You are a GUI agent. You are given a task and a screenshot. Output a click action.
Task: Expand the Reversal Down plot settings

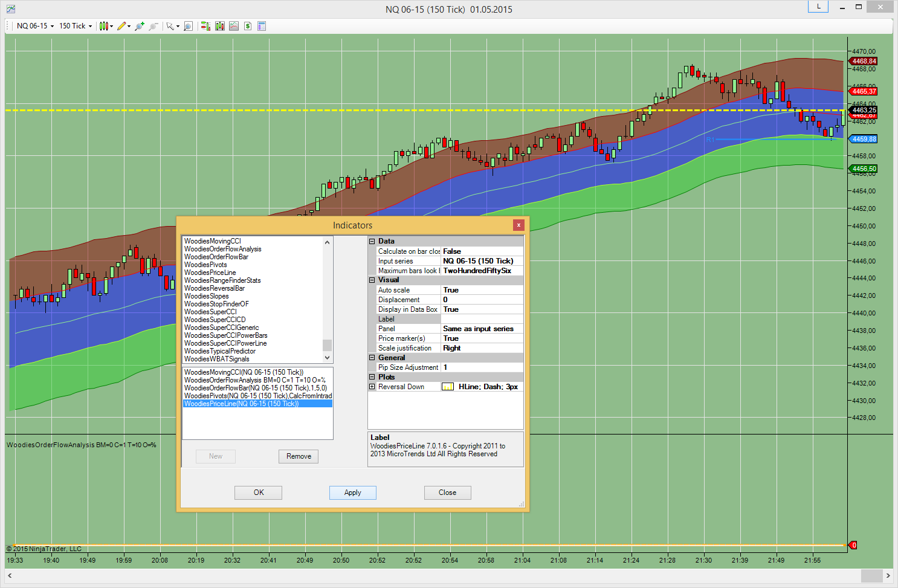[372, 387]
